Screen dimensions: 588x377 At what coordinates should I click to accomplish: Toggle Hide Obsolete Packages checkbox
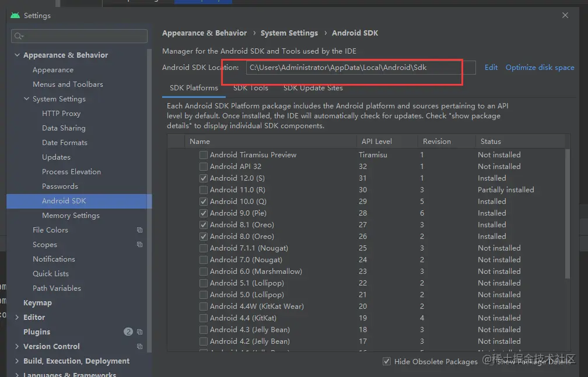tap(386, 361)
